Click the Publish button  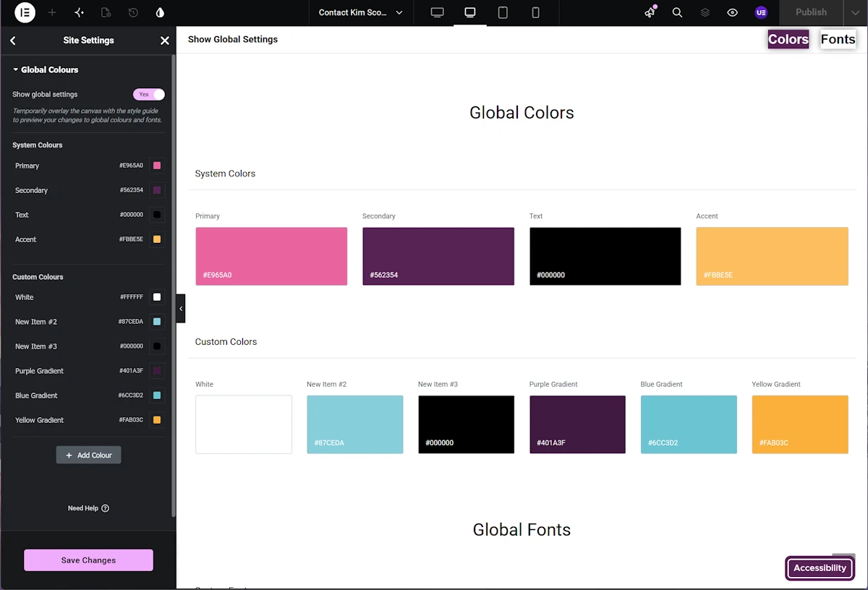[x=811, y=12]
